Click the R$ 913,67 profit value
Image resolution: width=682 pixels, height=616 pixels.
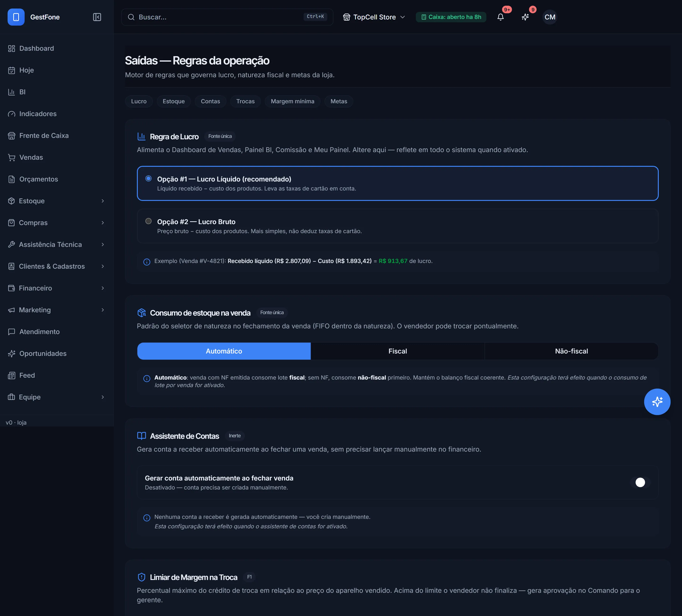pyautogui.click(x=393, y=261)
